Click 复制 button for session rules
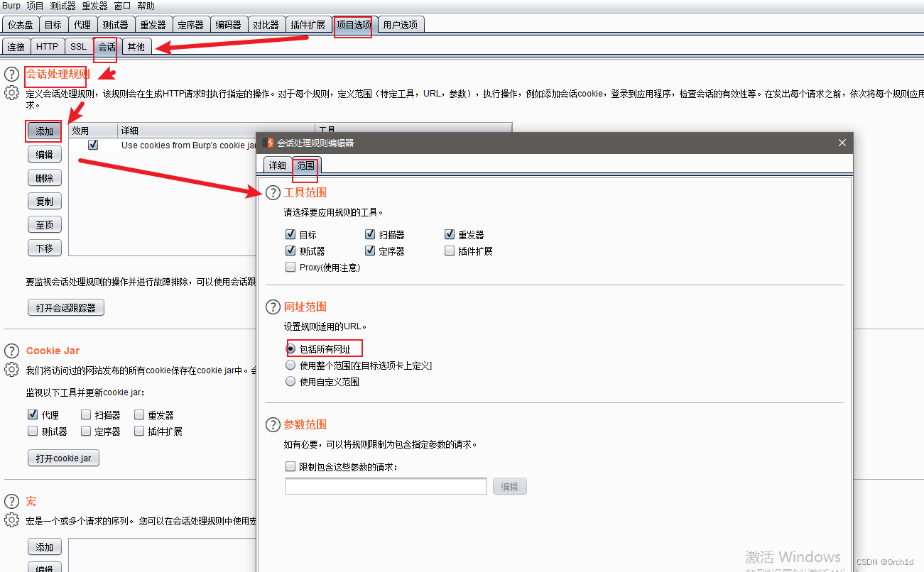924x572 pixels. point(45,202)
